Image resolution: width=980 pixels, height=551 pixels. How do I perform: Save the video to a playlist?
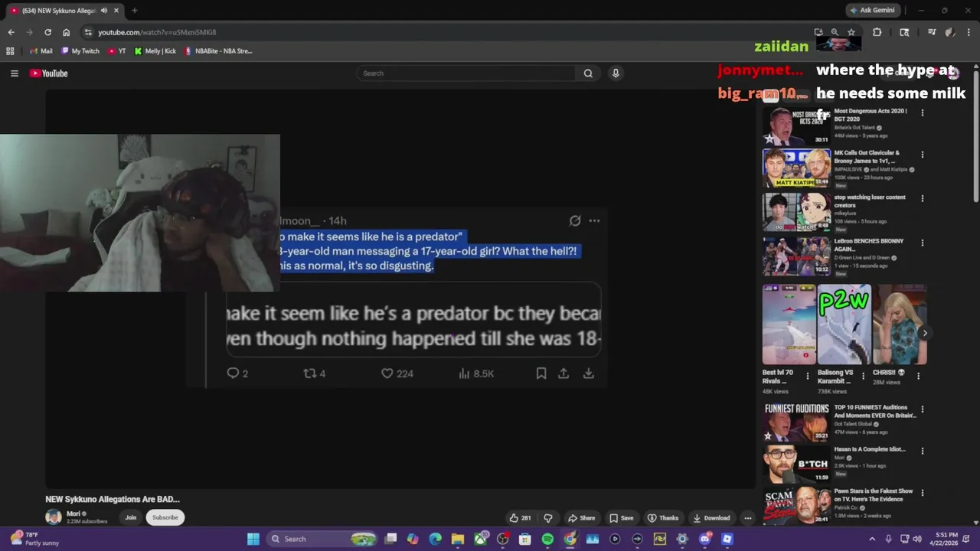coord(622,518)
